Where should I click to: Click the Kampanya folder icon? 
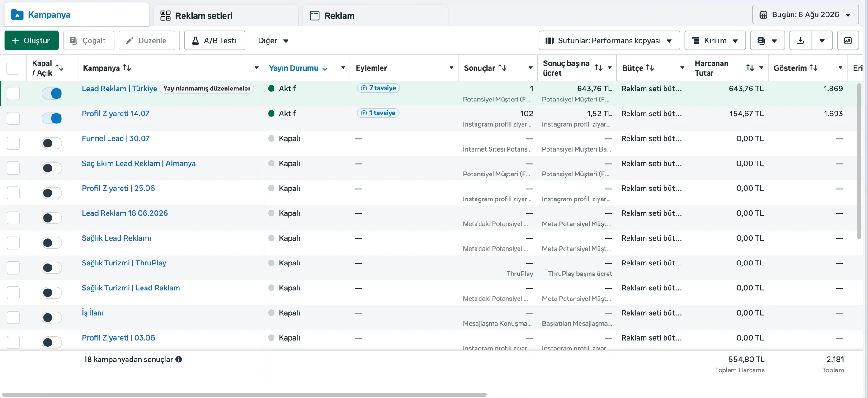point(17,15)
